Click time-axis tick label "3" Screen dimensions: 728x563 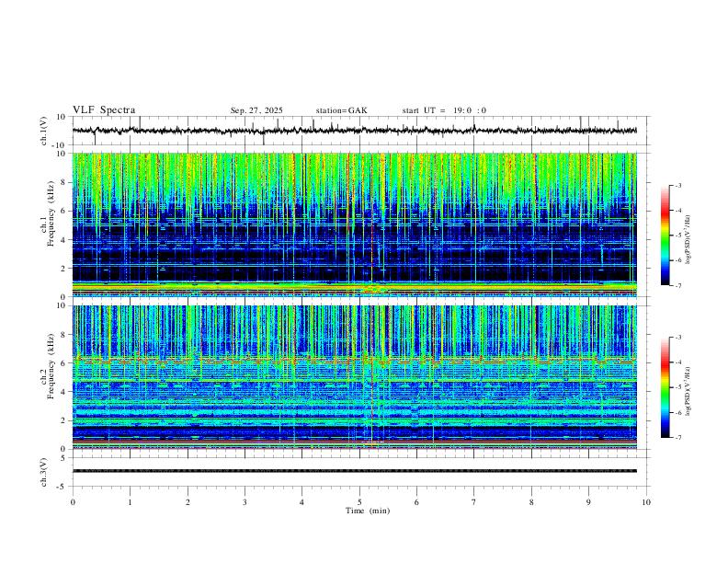[x=245, y=502]
